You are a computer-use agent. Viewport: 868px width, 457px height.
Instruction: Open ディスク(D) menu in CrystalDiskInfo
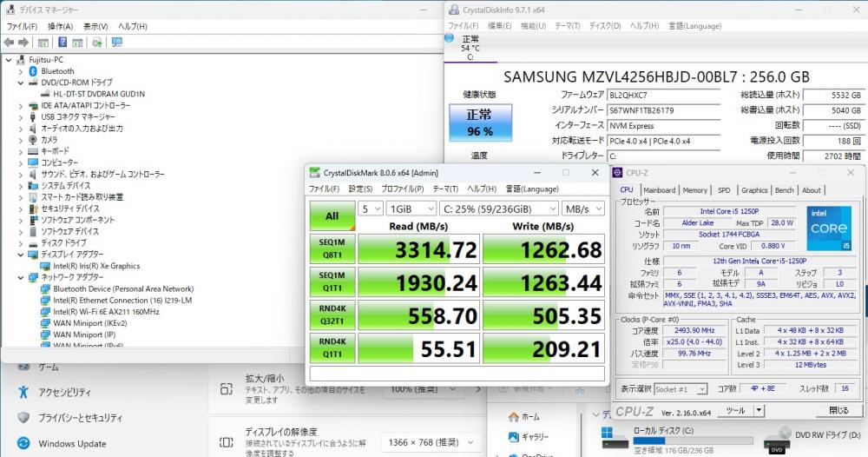coord(605,25)
